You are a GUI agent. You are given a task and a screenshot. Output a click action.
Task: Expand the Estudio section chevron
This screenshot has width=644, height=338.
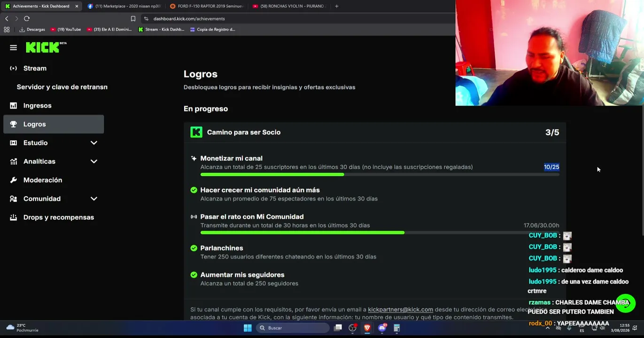[94, 143]
